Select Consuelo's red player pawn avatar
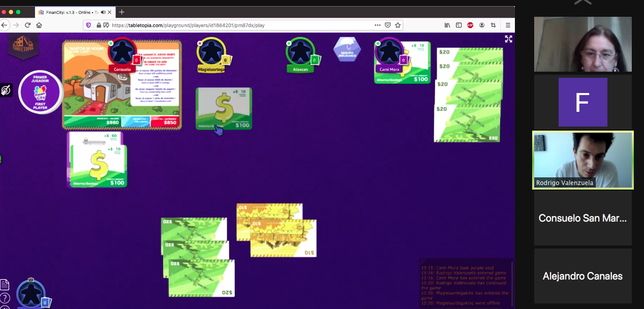 122,51
